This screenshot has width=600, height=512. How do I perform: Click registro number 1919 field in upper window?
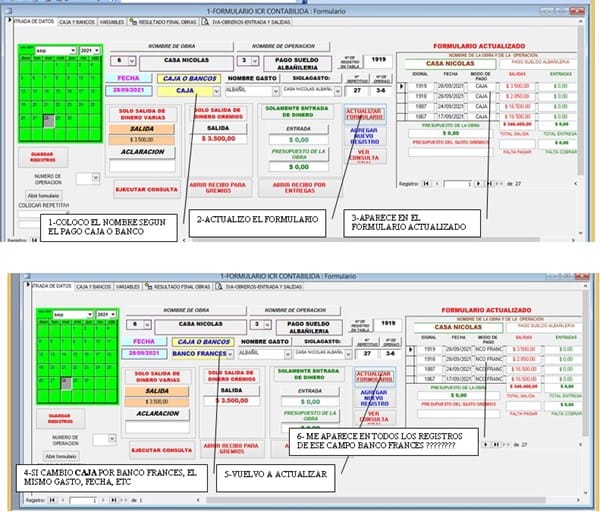[x=378, y=60]
